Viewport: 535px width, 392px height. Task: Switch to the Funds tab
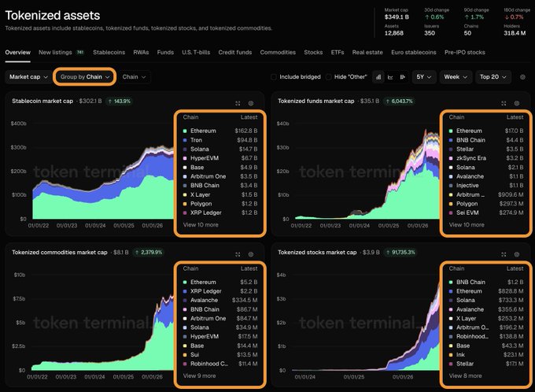(x=165, y=53)
